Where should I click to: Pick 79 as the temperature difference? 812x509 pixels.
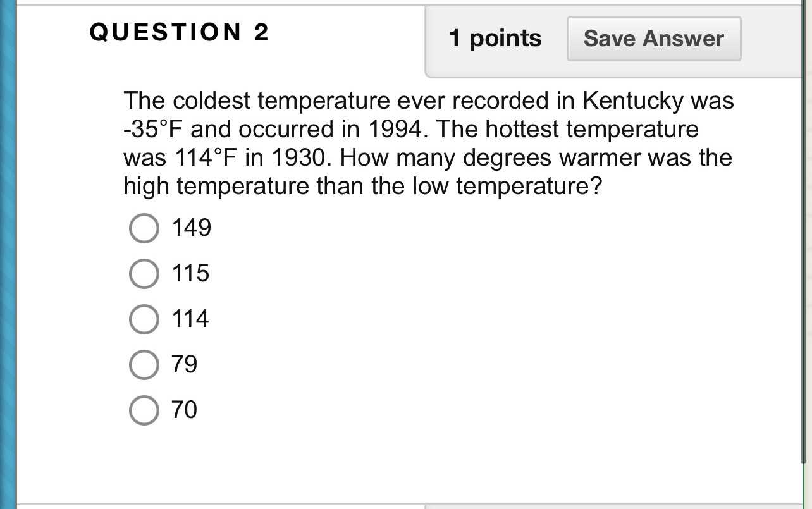[144, 364]
